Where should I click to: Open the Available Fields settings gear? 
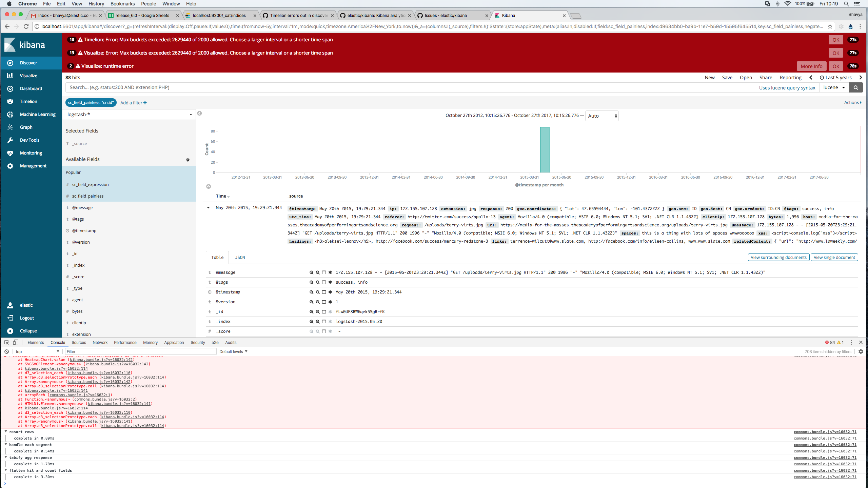tap(188, 160)
